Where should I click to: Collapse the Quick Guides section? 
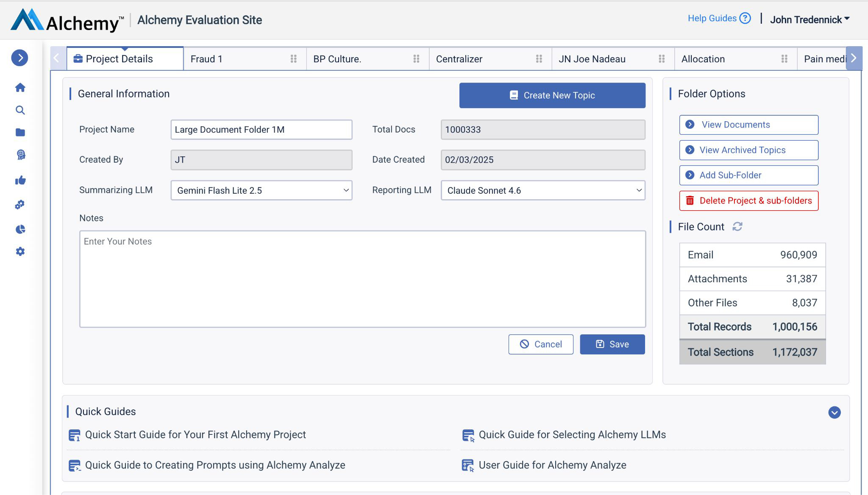pyautogui.click(x=834, y=412)
